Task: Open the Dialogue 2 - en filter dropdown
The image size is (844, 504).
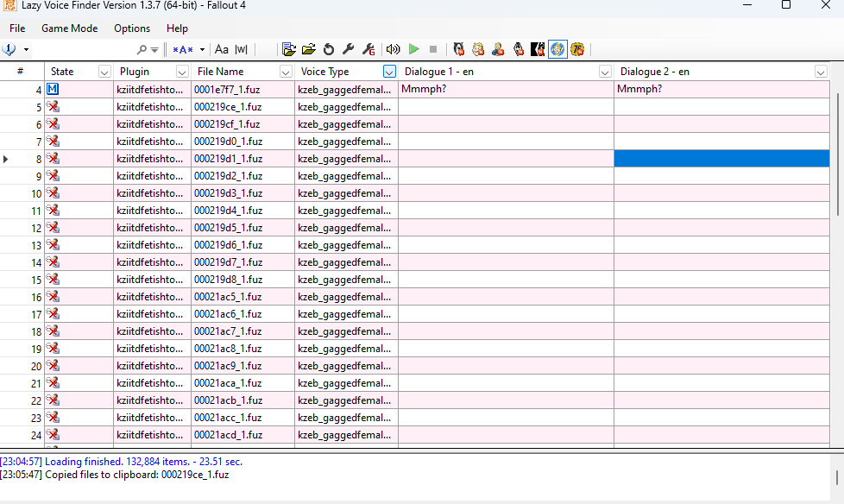Action: click(821, 72)
